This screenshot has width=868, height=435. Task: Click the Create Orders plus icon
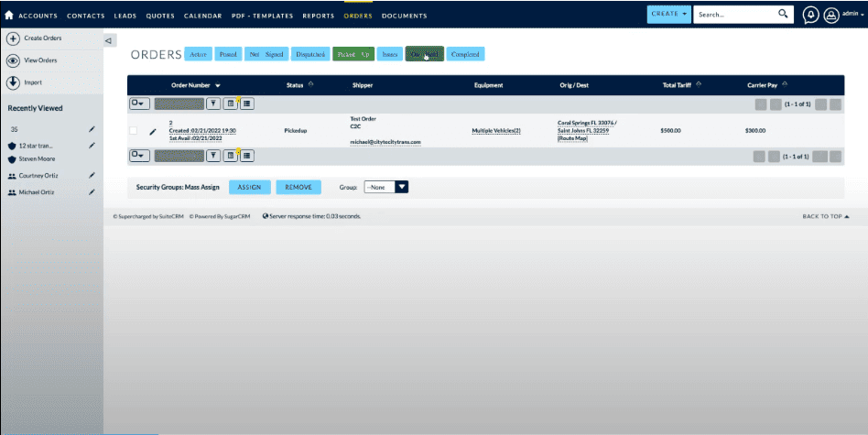[x=13, y=38]
